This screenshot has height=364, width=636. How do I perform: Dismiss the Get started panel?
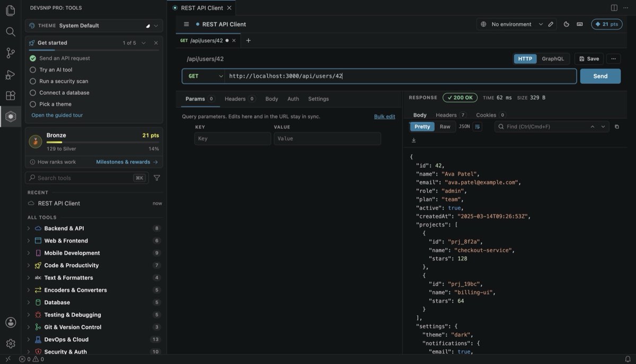tap(156, 43)
